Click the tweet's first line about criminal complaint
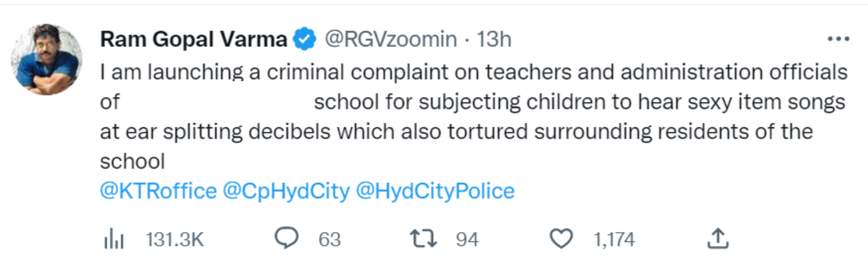868x269 pixels. coord(473,73)
